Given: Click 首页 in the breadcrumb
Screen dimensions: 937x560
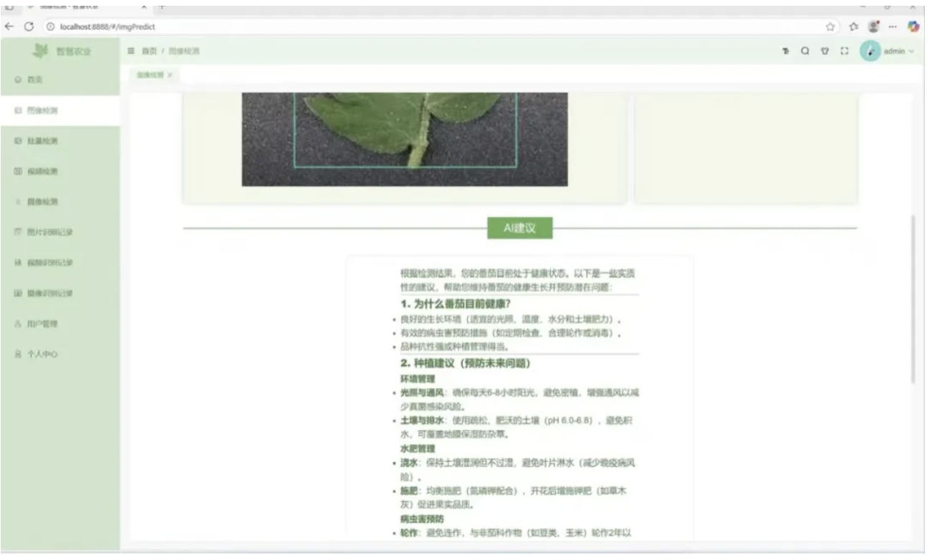Looking at the screenshot, I should (149, 52).
